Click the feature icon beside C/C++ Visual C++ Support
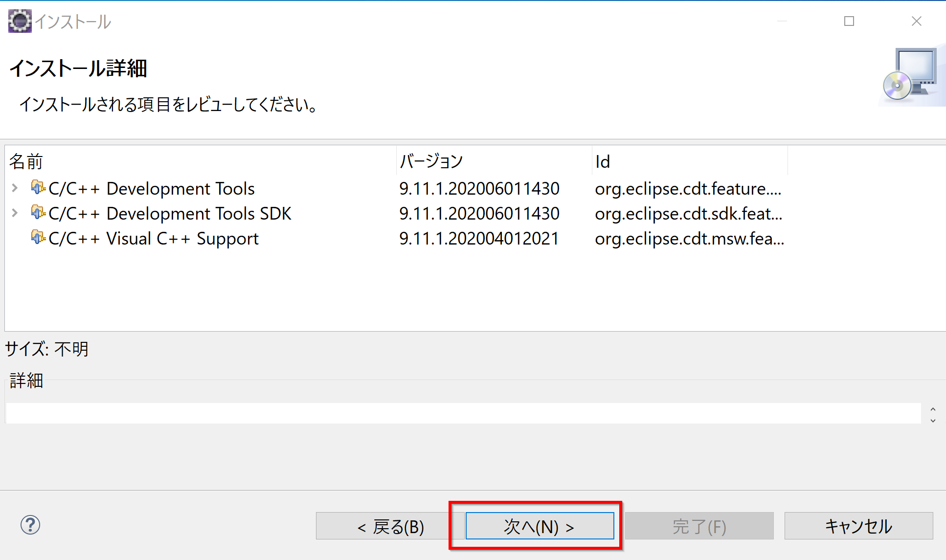Viewport: 946px width, 560px height. [x=38, y=237]
